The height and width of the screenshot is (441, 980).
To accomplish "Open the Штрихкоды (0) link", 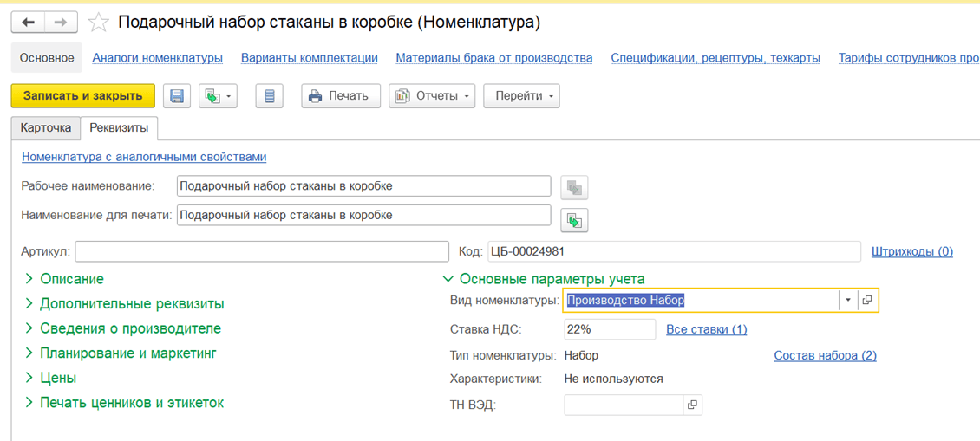I will coord(911,251).
